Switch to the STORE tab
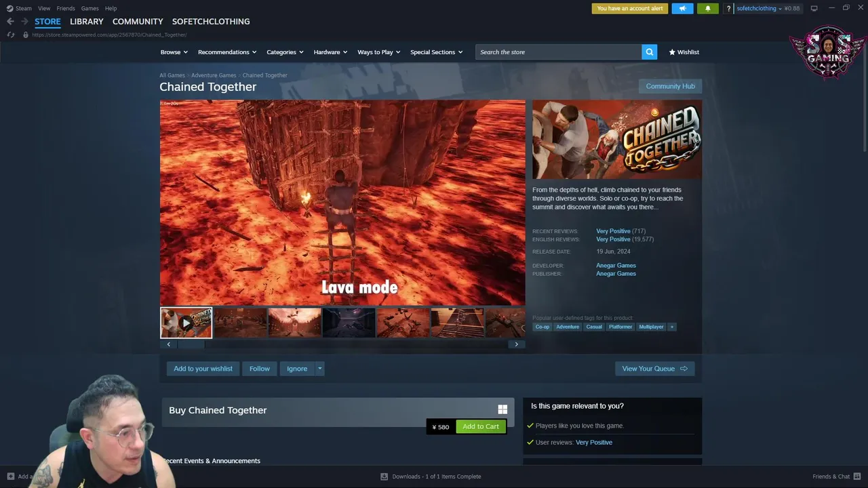 47,22
